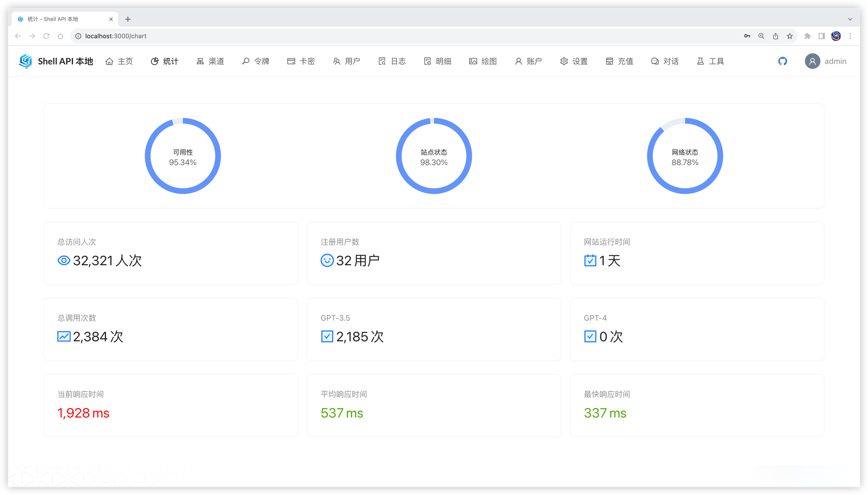Image resolution: width=868 pixels, height=495 pixels.
Task: Click the share icon in address bar
Action: (776, 36)
